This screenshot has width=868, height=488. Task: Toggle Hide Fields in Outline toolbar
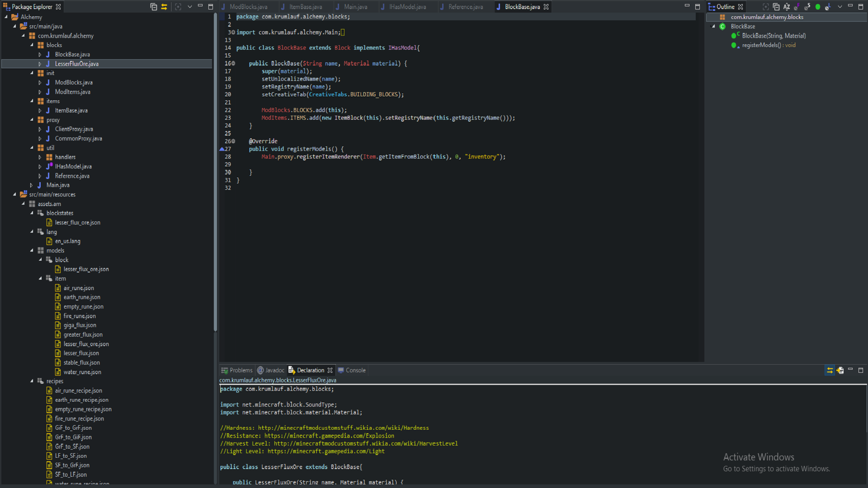tap(797, 7)
